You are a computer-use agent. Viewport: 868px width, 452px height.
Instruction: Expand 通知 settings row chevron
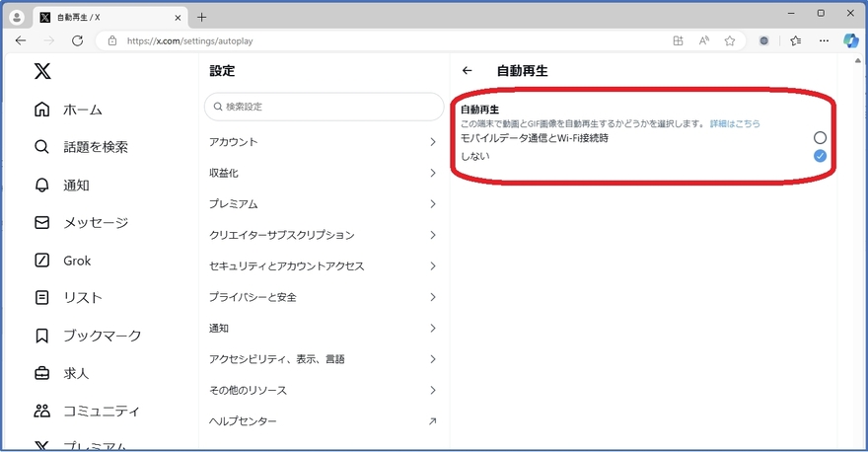433,328
